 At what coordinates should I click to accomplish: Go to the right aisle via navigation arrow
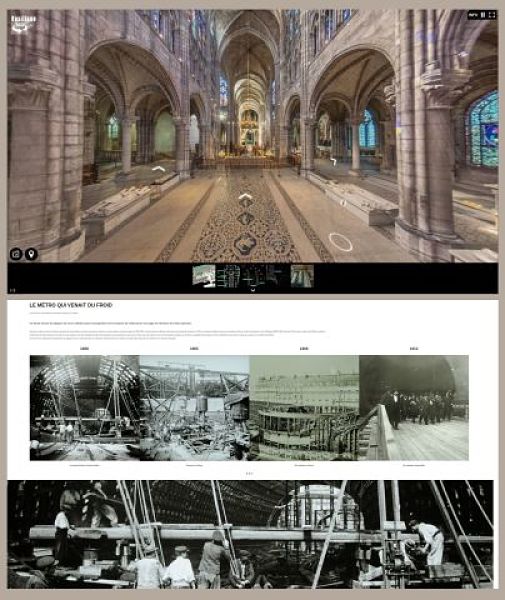pos(333,161)
